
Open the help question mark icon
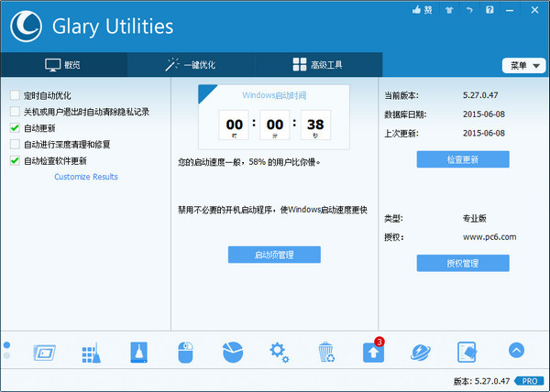click(x=489, y=10)
